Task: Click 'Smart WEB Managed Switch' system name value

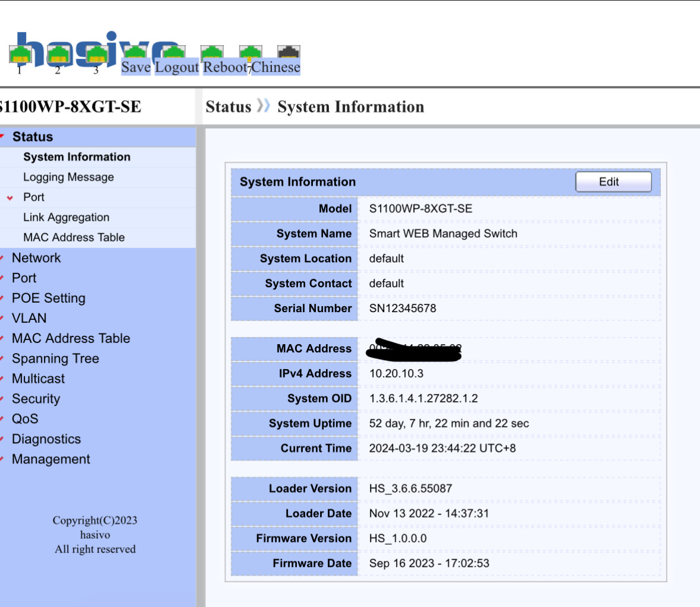Action: tap(443, 234)
